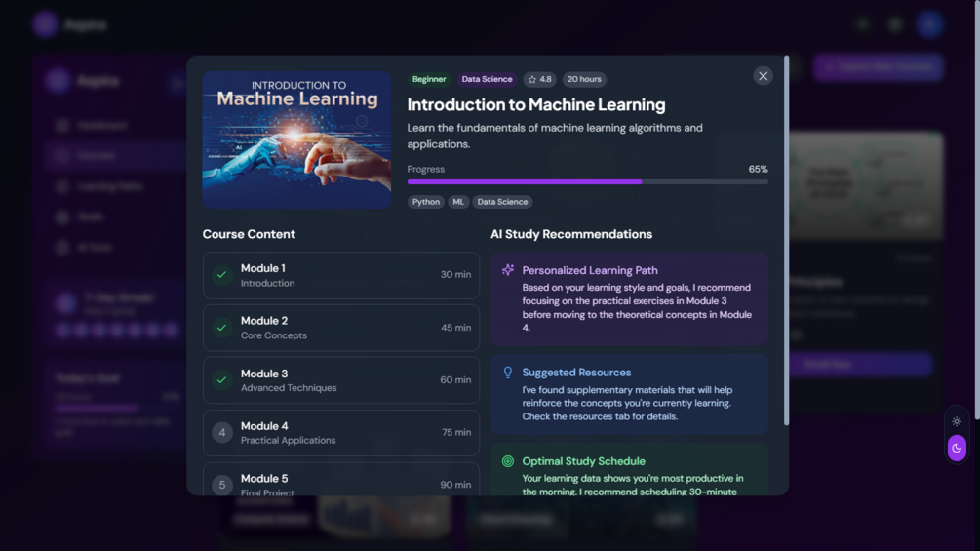Image resolution: width=980 pixels, height=551 pixels.
Task: Click the modal vertical scrollbar
Action: click(786, 241)
